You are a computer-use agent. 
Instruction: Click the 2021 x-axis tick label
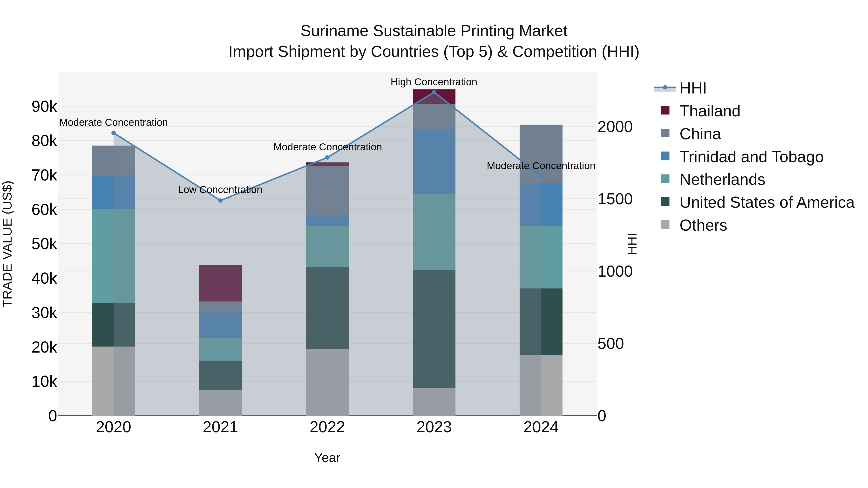coord(220,427)
